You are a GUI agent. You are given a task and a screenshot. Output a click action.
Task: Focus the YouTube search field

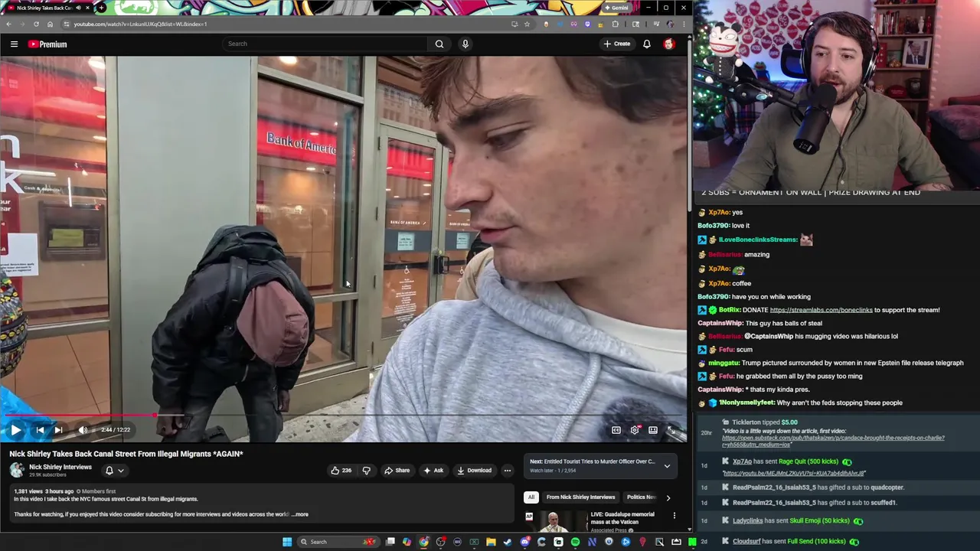[325, 44]
